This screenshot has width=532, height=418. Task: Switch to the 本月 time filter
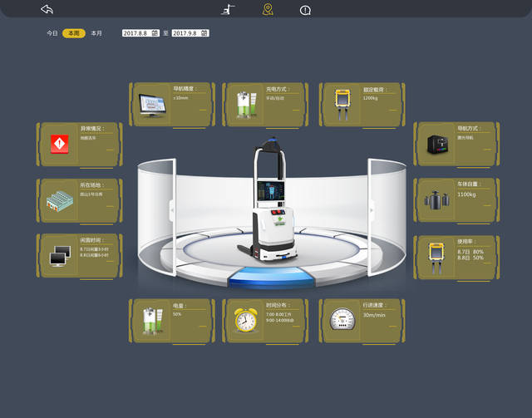click(96, 33)
